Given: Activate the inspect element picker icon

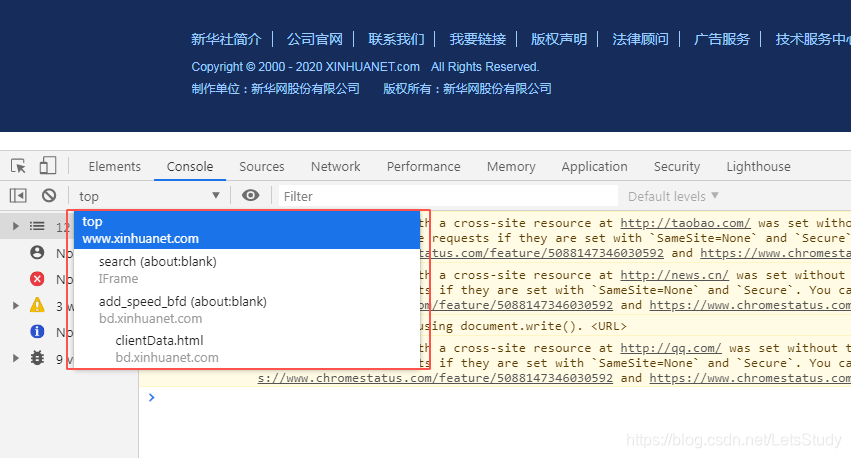Looking at the screenshot, I should click(18, 166).
